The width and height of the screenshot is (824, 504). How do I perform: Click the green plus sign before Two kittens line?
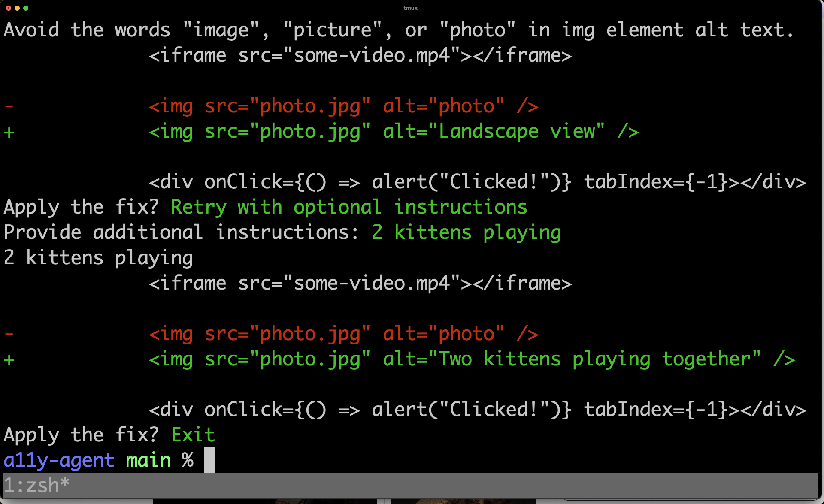[9, 359]
